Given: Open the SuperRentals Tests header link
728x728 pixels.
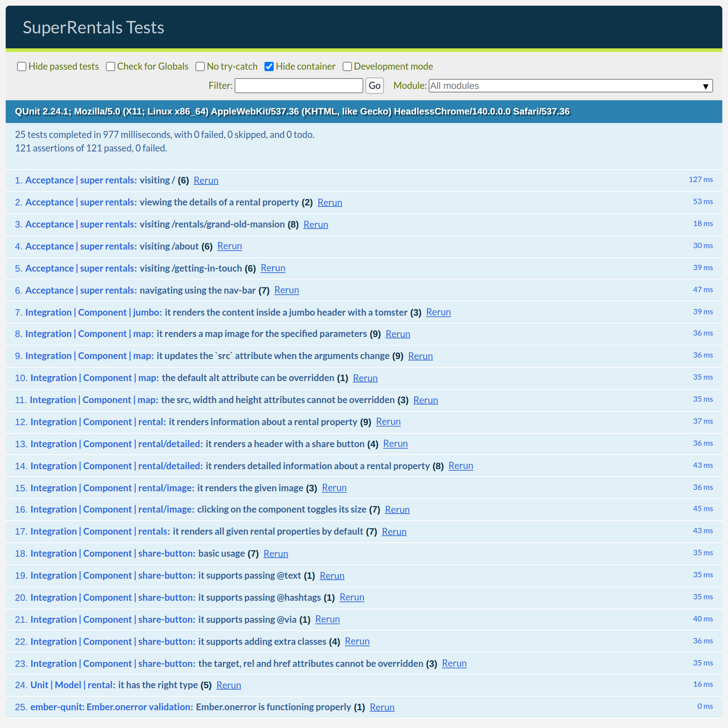Looking at the screenshot, I should click(93, 27).
